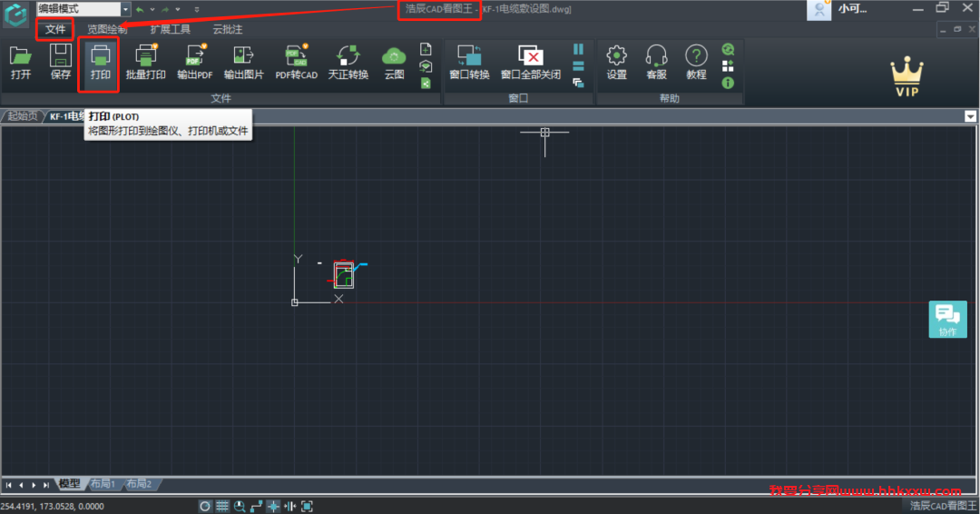This screenshot has height=514, width=980.
Task: Select the 扩展工具 ribbon tab
Action: [x=170, y=29]
